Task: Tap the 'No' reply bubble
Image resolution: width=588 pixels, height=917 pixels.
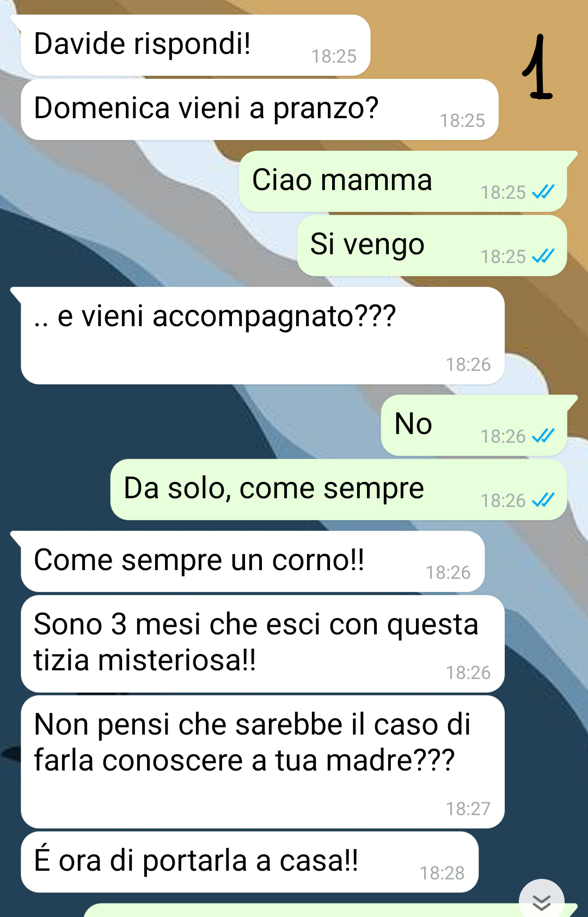Action: [474, 425]
